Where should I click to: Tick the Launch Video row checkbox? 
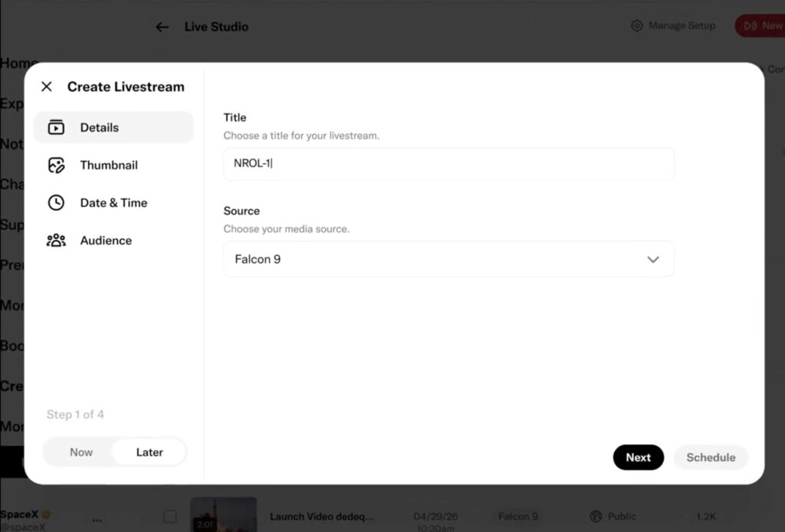pyautogui.click(x=170, y=517)
